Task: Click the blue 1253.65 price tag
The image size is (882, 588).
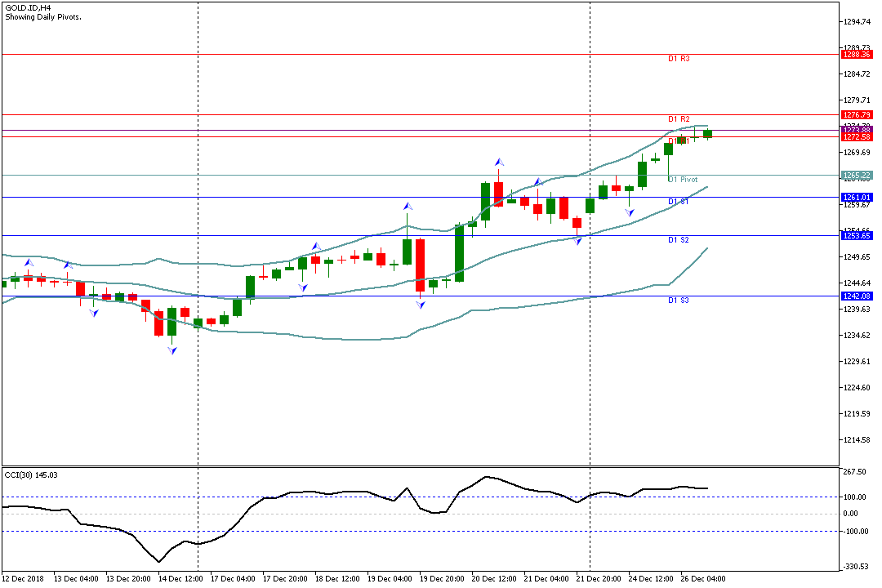Action: click(x=857, y=236)
